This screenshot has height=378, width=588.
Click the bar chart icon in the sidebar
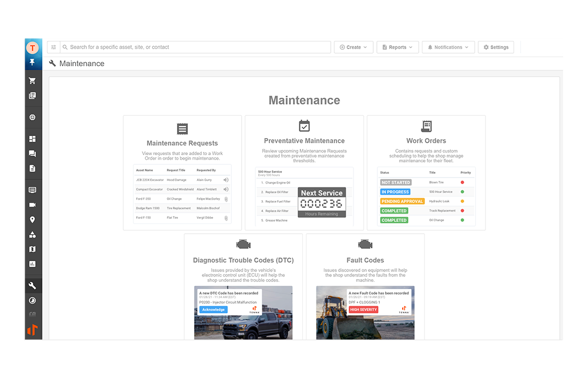pos(33,265)
